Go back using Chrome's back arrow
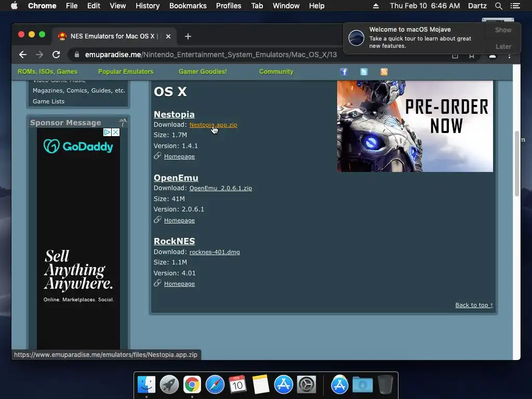This screenshot has width=532, height=399. [x=23, y=55]
